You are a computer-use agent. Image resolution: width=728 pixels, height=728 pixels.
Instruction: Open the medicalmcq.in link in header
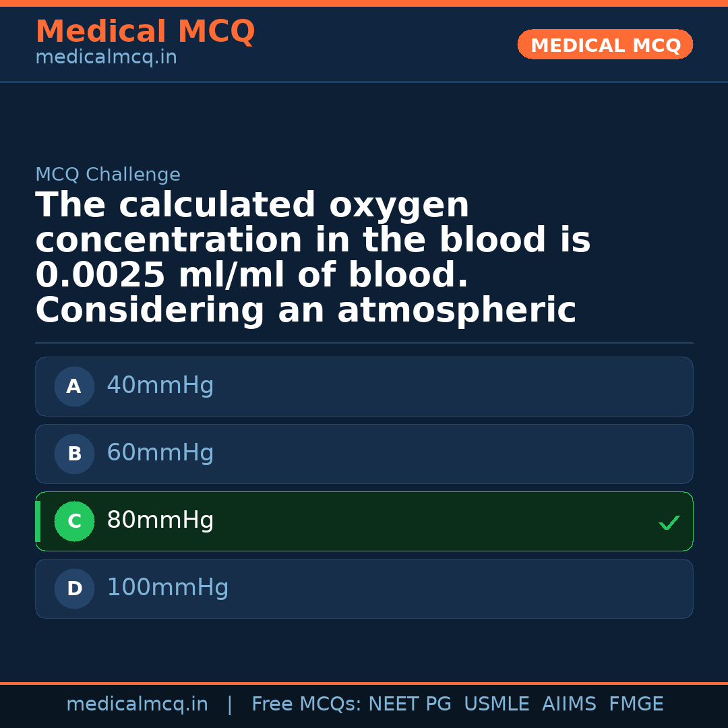click(105, 57)
